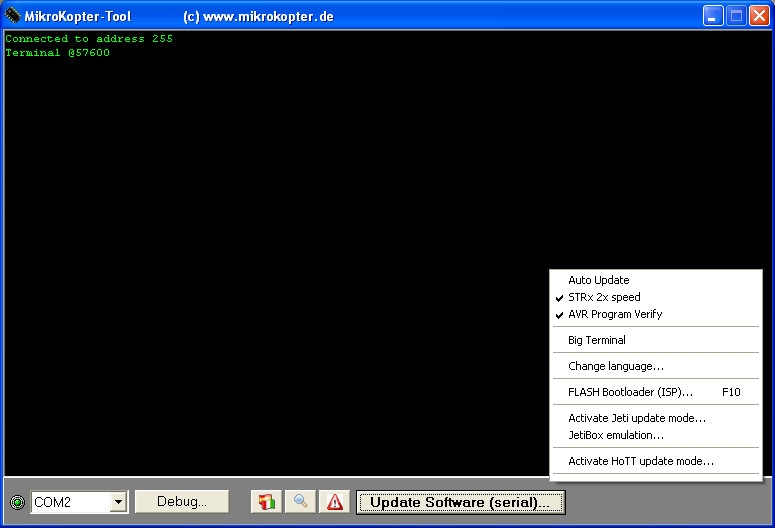Click Update Software (serial)... button
The width and height of the screenshot is (775, 528).
click(460, 502)
